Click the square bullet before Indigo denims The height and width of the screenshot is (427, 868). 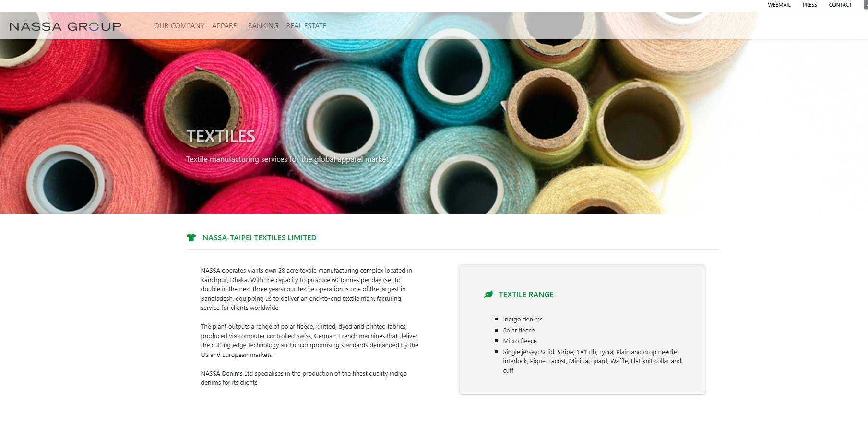pyautogui.click(x=496, y=319)
